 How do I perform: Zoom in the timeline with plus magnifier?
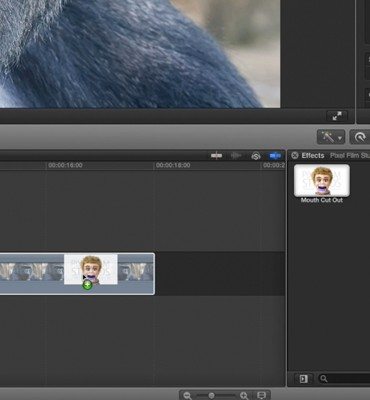(x=244, y=396)
